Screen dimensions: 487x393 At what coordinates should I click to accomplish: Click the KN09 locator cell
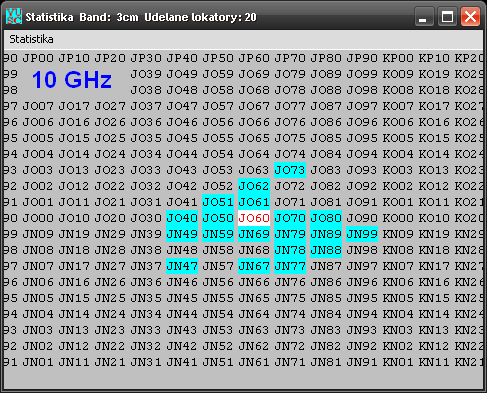click(398, 234)
